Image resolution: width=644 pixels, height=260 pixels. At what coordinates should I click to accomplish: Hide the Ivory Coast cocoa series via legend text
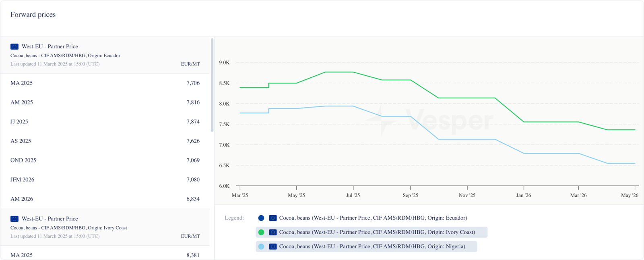[377, 232]
